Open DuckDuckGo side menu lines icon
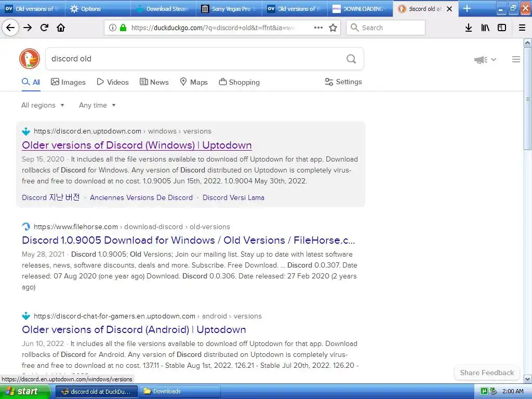The image size is (532, 399). tap(516, 59)
